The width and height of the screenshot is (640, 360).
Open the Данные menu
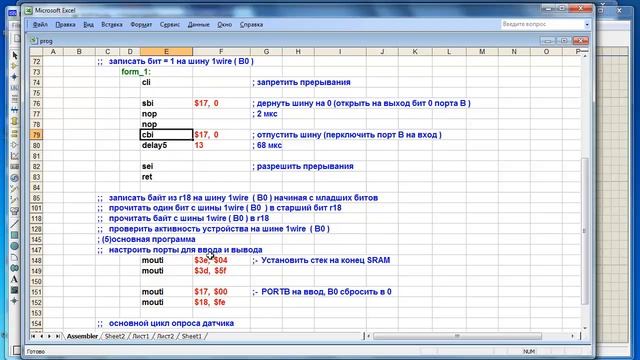click(x=199, y=24)
